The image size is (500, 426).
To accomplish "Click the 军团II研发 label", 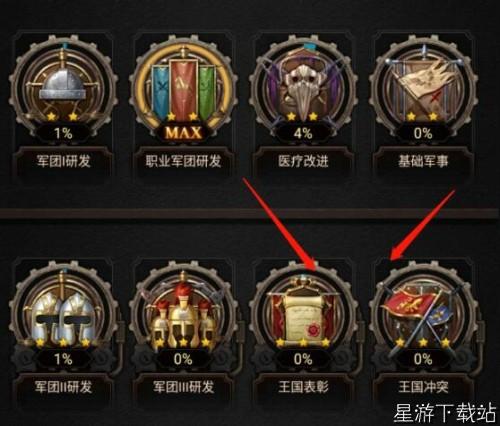I will [x=63, y=387].
